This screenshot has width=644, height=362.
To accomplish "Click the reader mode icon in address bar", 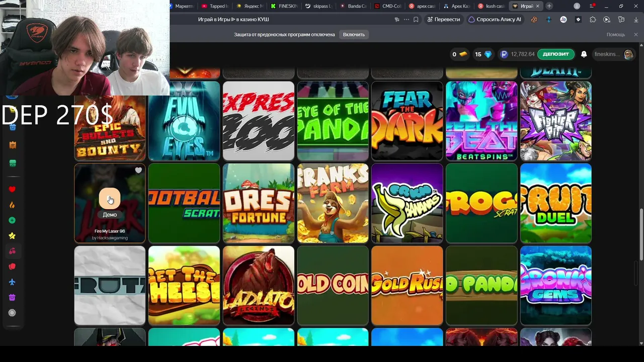I will [x=397, y=20].
